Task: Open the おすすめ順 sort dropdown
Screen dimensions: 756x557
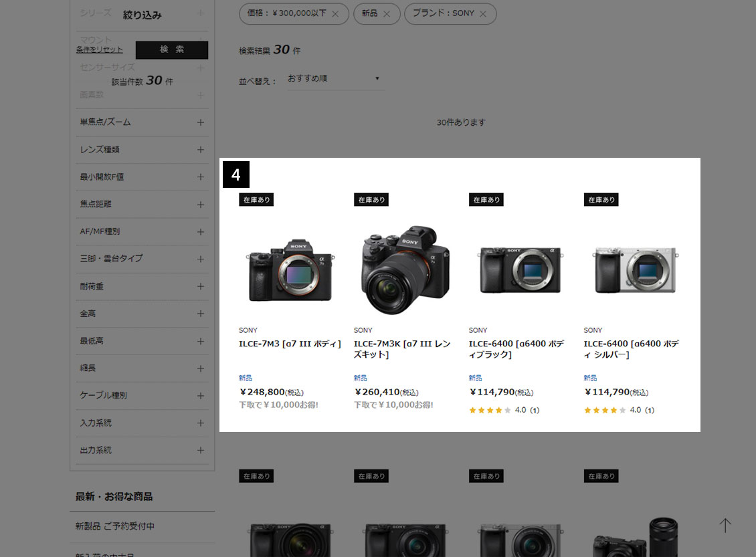Action: point(336,78)
